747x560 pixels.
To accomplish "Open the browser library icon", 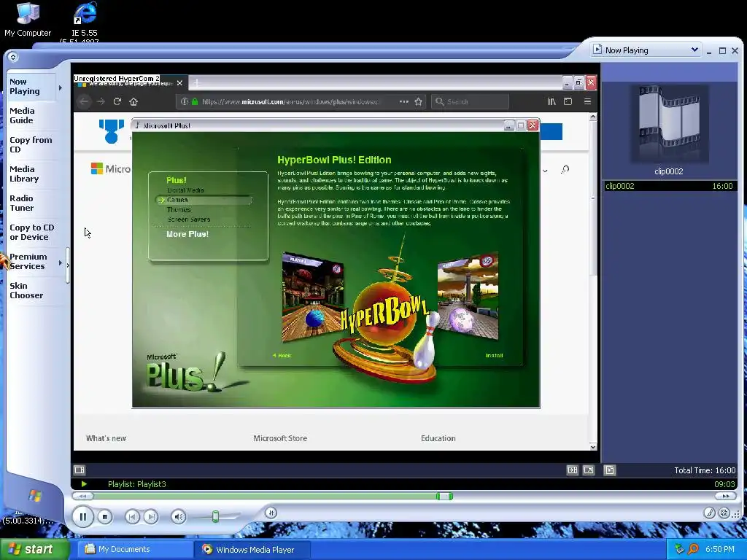I will [551, 101].
